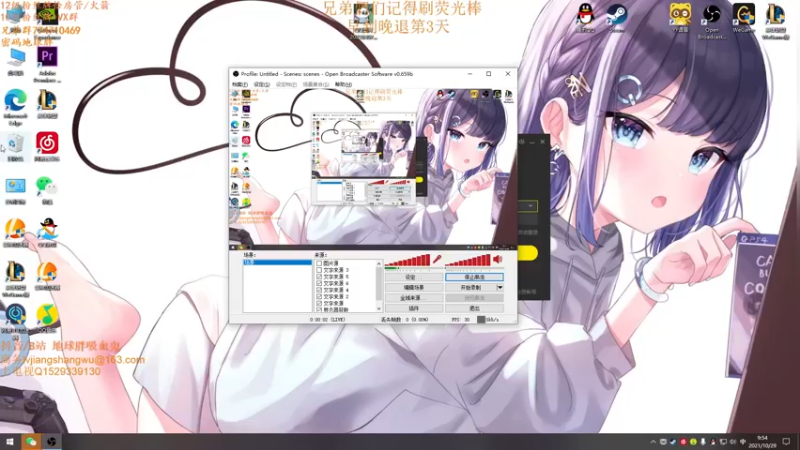The height and width of the screenshot is (450, 800).
Task: Launch QQ penguin desktop shortcut
Action: [585, 18]
